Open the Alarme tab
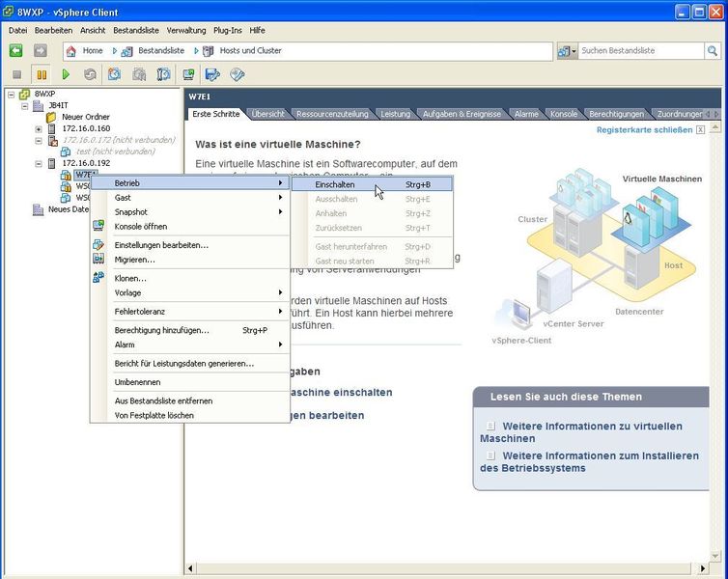Image resolution: width=728 pixels, height=579 pixels. (526, 114)
